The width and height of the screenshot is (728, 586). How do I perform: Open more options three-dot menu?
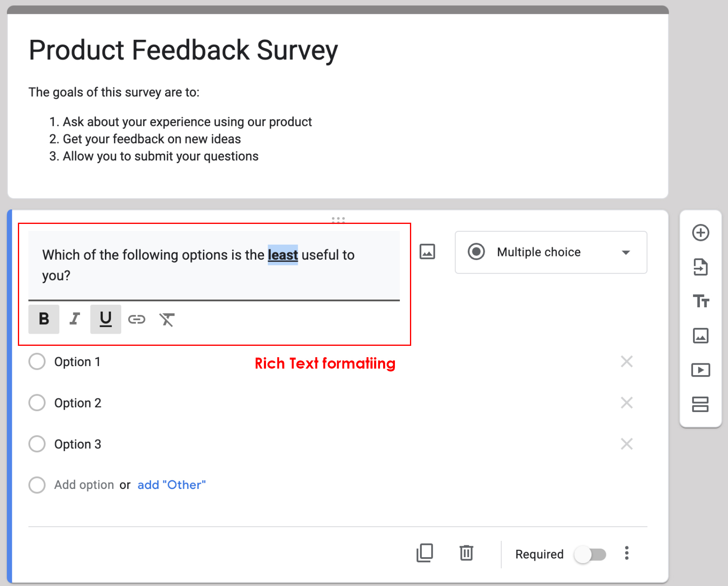pyautogui.click(x=627, y=553)
